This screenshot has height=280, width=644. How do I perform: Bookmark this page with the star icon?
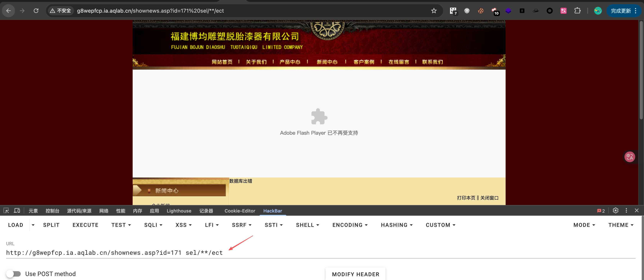pyautogui.click(x=434, y=11)
